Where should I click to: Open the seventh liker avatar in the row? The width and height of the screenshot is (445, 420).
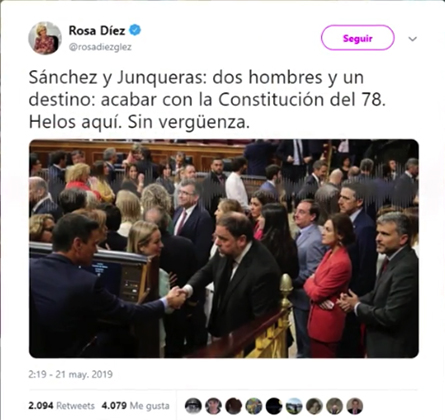click(314, 406)
